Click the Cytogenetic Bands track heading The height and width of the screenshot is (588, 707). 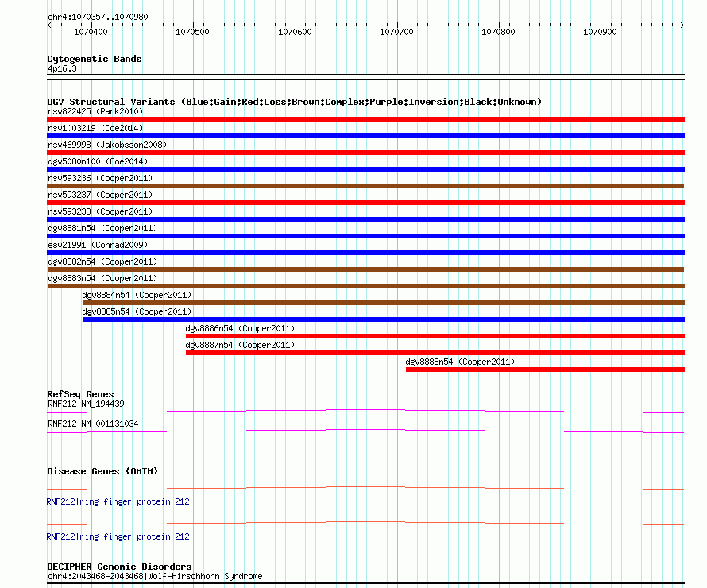pos(95,59)
